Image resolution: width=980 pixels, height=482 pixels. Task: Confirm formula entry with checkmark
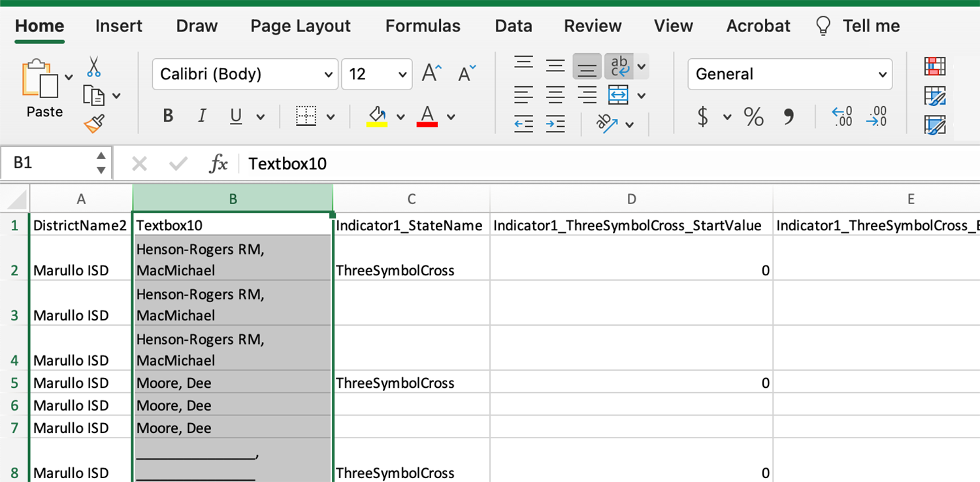coord(178,164)
